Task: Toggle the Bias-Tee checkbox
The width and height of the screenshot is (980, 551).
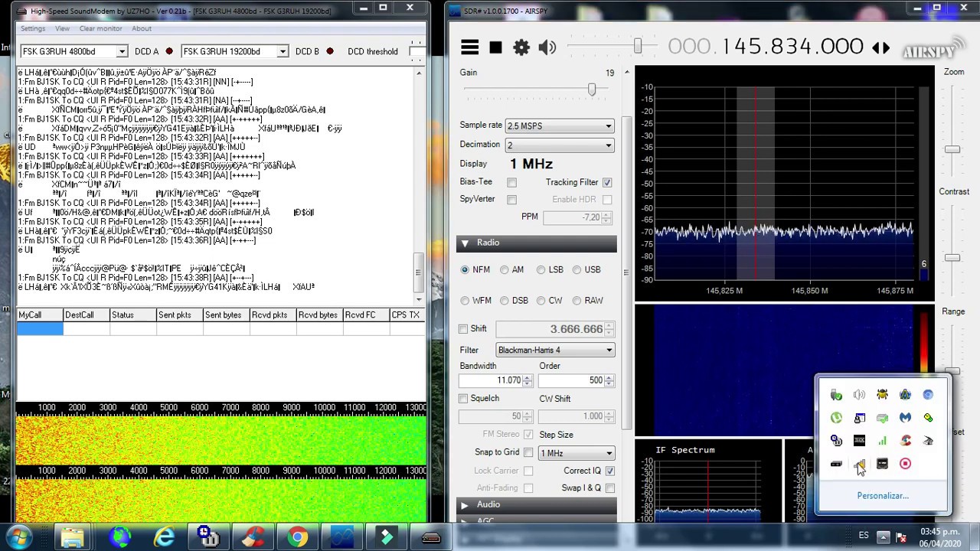Action: coord(511,182)
